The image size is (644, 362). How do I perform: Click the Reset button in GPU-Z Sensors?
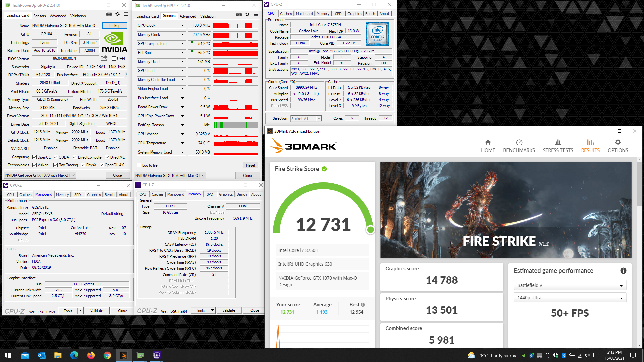click(250, 165)
